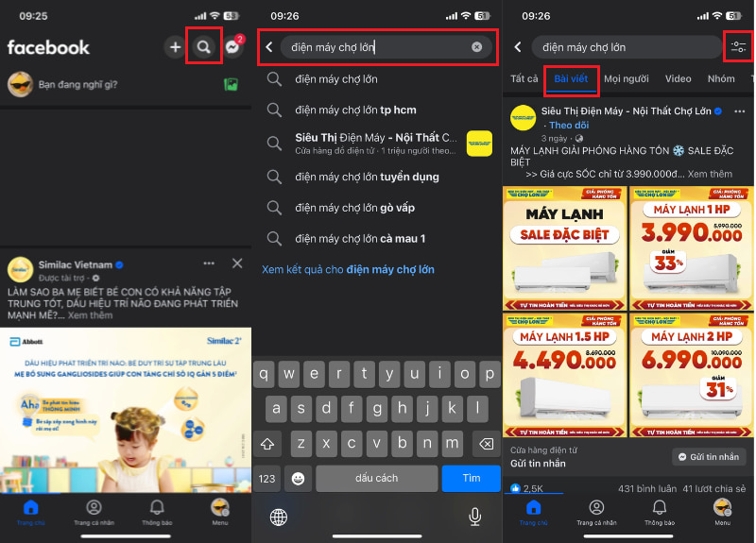Switch to the 'Nhóm' results tab

[721, 78]
